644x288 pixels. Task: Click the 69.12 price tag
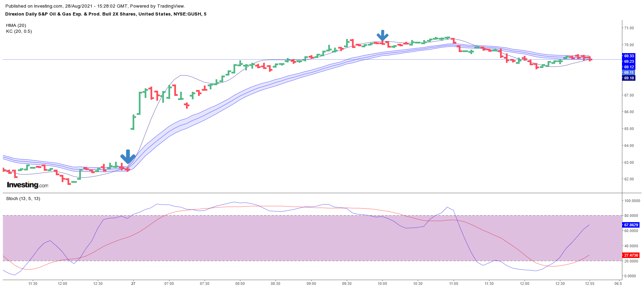click(x=629, y=67)
